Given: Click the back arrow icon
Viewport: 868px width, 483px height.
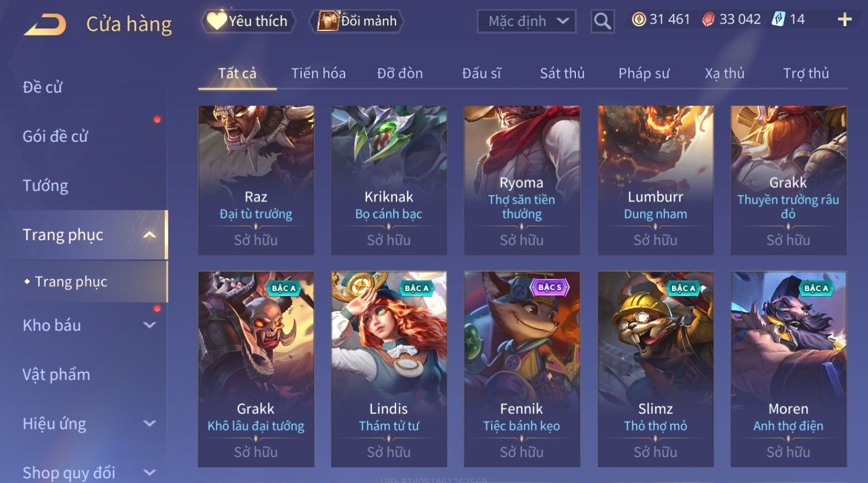Looking at the screenshot, I should [x=45, y=25].
